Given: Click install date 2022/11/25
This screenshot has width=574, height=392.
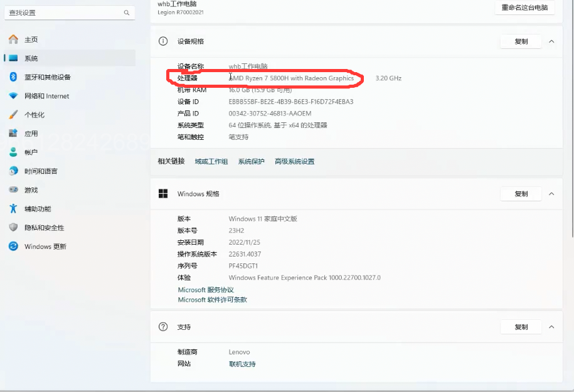Looking at the screenshot, I should (245, 242).
